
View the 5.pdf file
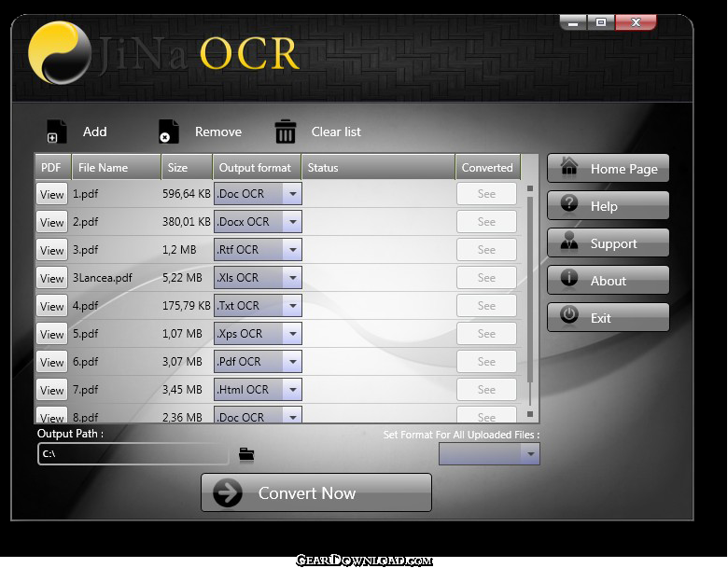coord(52,334)
